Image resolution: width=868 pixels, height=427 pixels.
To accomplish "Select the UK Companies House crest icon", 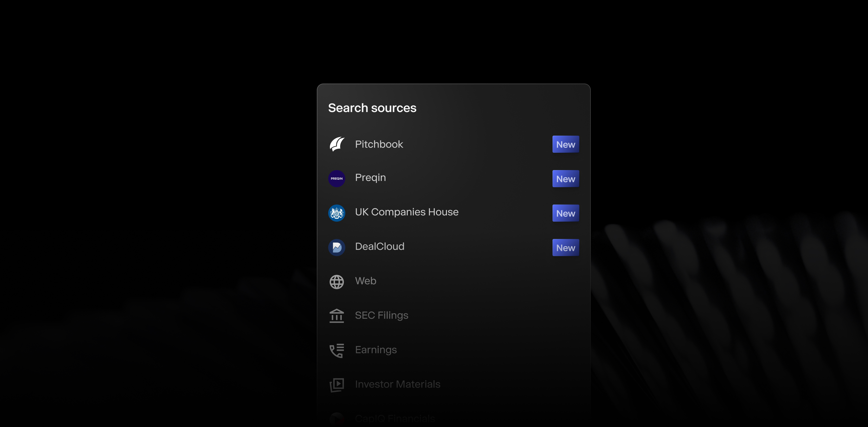I will tap(337, 213).
